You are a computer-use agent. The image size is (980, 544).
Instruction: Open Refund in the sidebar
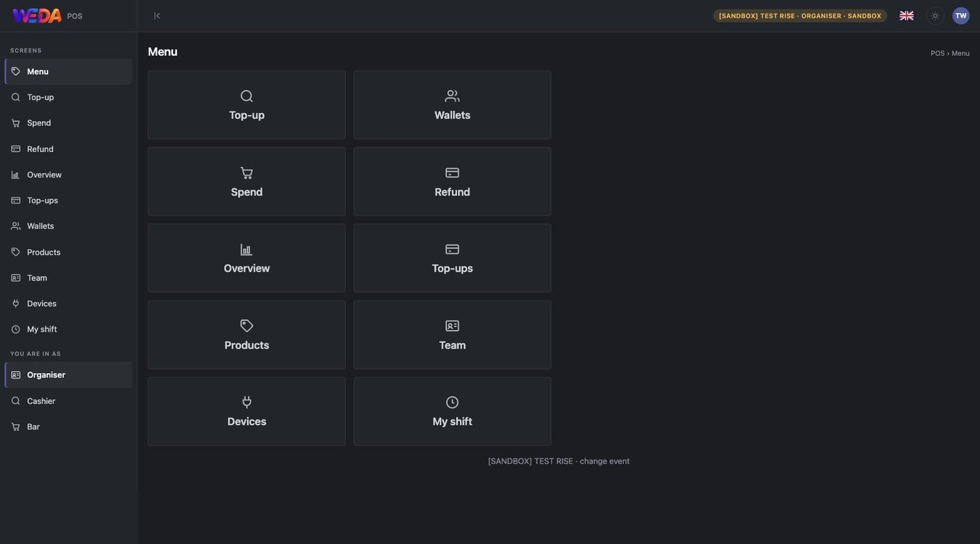click(x=69, y=149)
